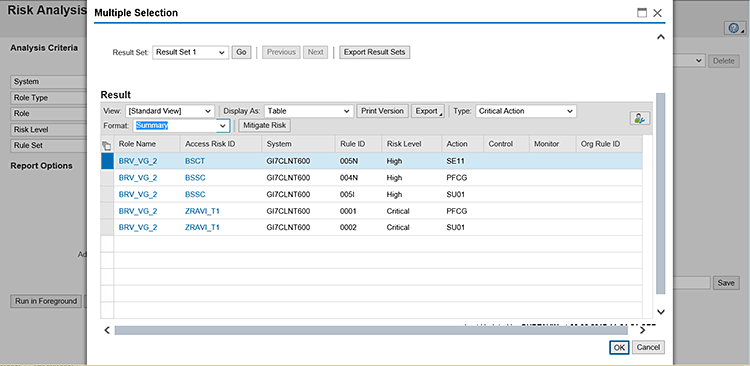The width and height of the screenshot is (750, 366).
Task: Click the Delete button in Risk Analysis window
Action: click(x=723, y=61)
